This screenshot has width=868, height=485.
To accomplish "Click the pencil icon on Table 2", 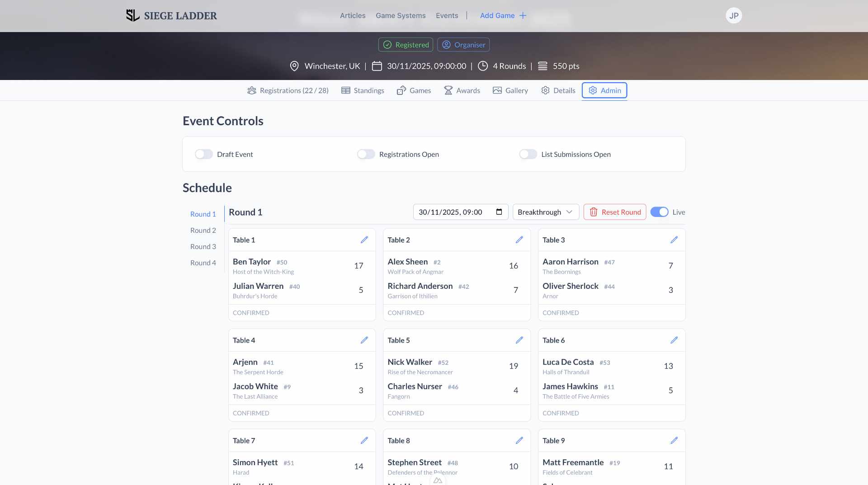I will (x=519, y=240).
